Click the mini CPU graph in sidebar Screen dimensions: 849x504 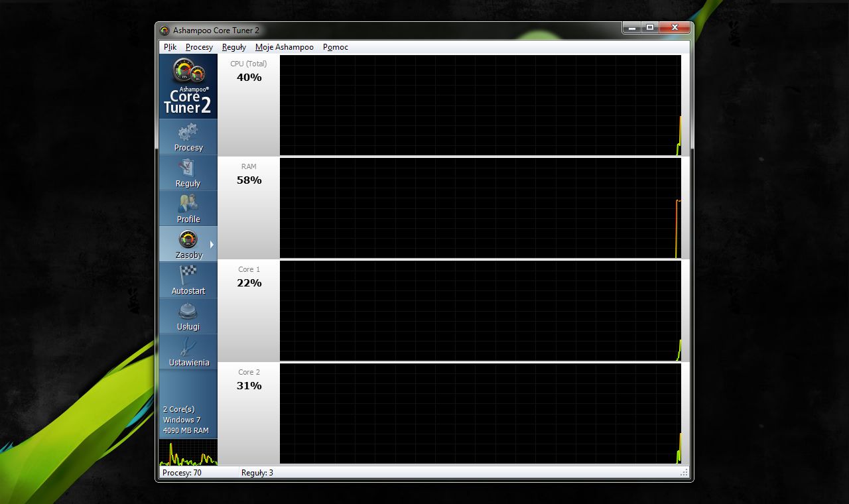click(188, 452)
